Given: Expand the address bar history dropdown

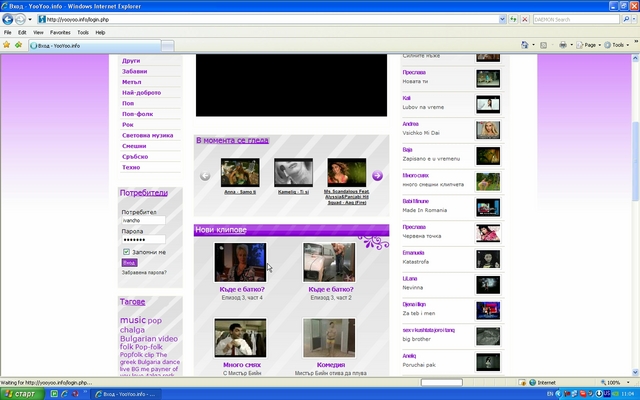Looking at the screenshot, I should coord(502,19).
